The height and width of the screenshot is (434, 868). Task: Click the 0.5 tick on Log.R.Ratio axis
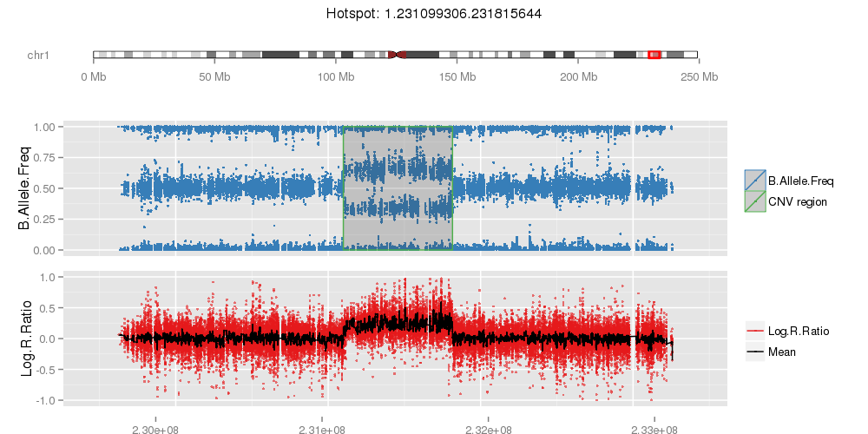click(49, 308)
